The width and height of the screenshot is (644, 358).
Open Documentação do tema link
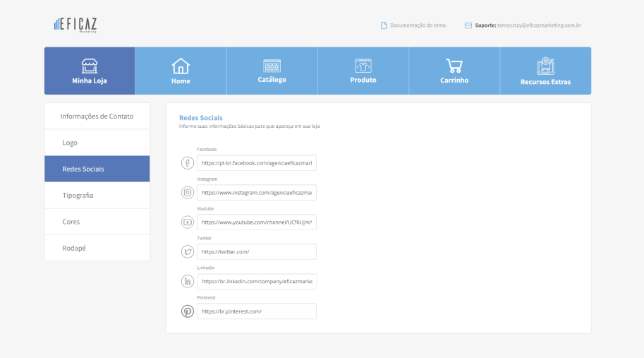(x=418, y=25)
